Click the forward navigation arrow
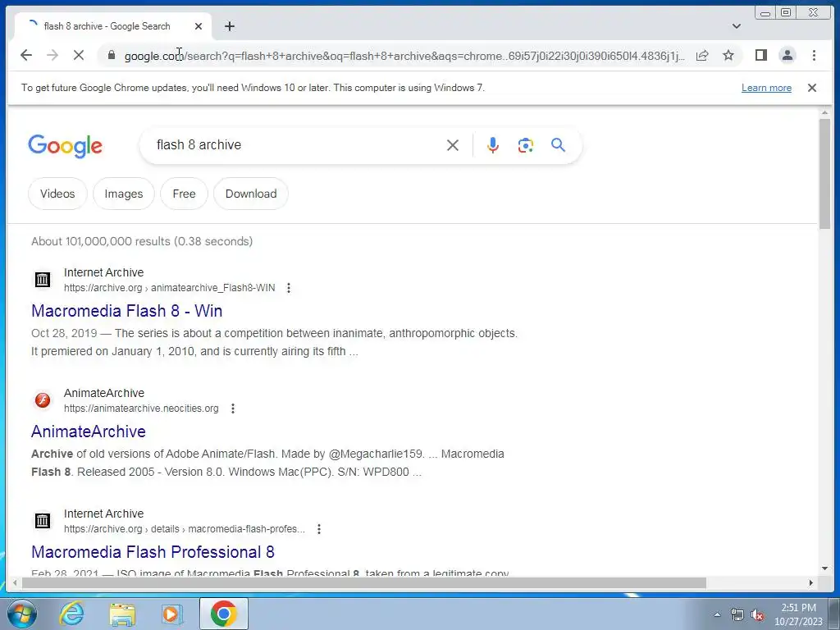This screenshot has height=630, width=840. [x=52, y=55]
